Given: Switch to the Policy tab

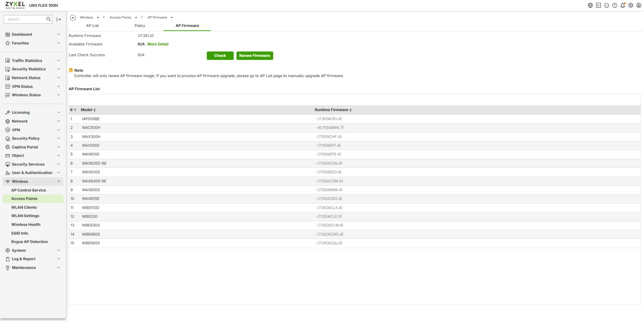Looking at the screenshot, I should point(140,26).
